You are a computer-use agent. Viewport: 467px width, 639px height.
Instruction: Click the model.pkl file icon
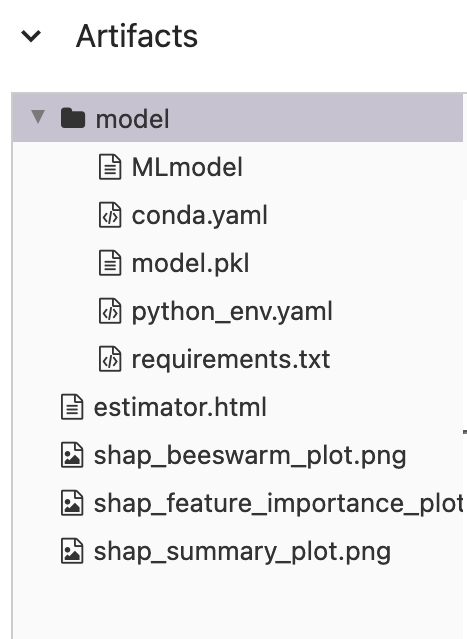pyautogui.click(x=110, y=263)
